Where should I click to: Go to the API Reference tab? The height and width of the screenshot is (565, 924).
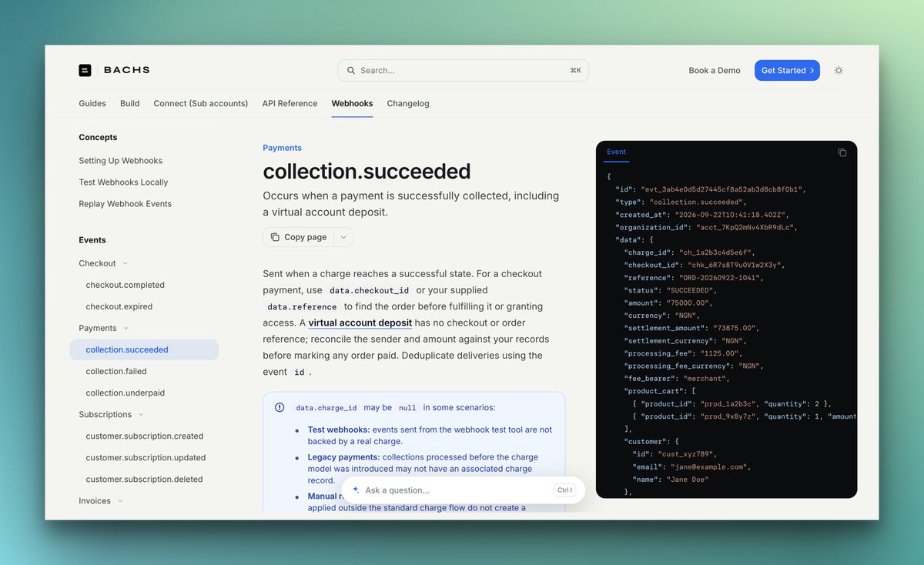click(290, 103)
